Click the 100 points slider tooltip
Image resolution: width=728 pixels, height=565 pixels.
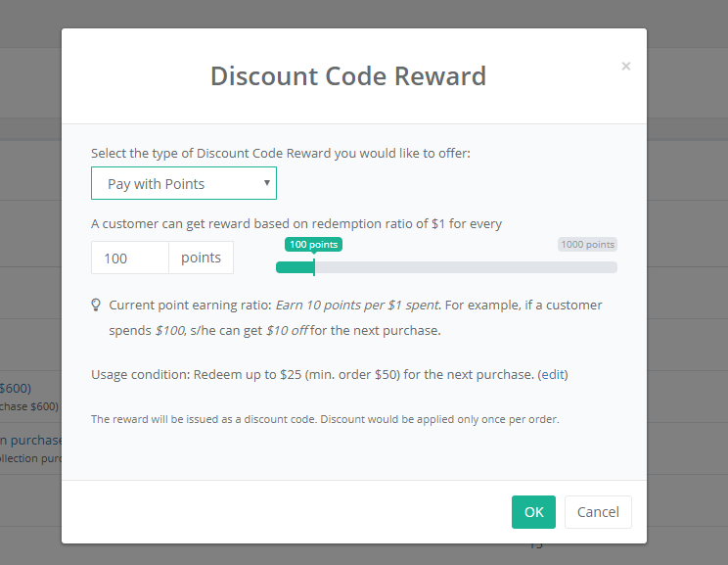(314, 245)
